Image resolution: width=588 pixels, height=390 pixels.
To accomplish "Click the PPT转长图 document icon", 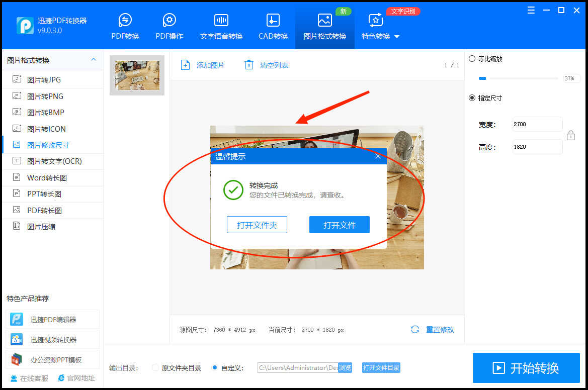I will 17,193.
